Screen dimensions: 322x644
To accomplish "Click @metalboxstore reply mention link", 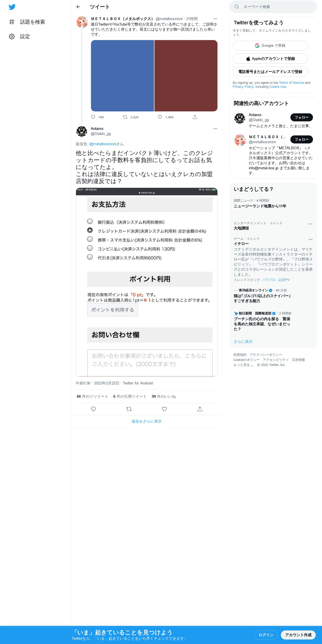I will click(x=103, y=144).
